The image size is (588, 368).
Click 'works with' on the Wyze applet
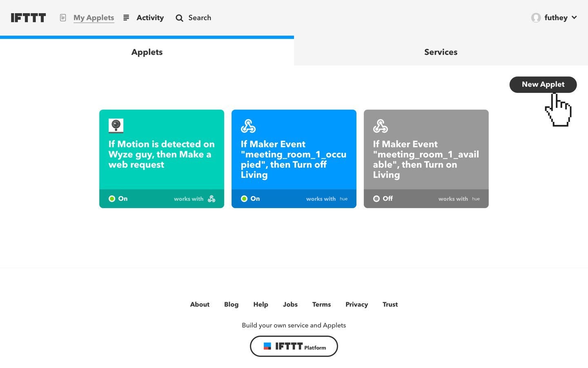[x=189, y=199]
